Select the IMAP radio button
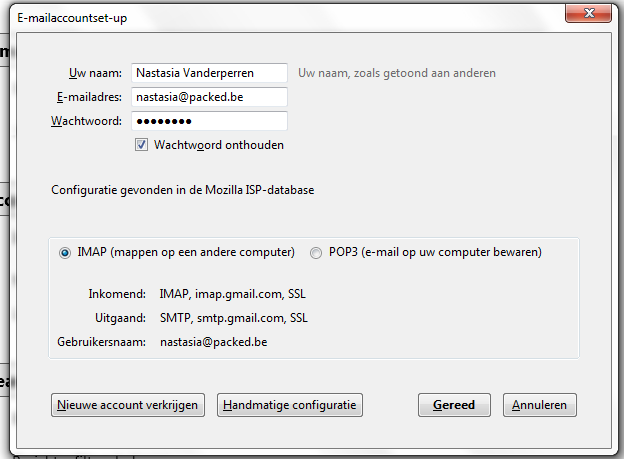This screenshot has width=624, height=459. pyautogui.click(x=66, y=253)
